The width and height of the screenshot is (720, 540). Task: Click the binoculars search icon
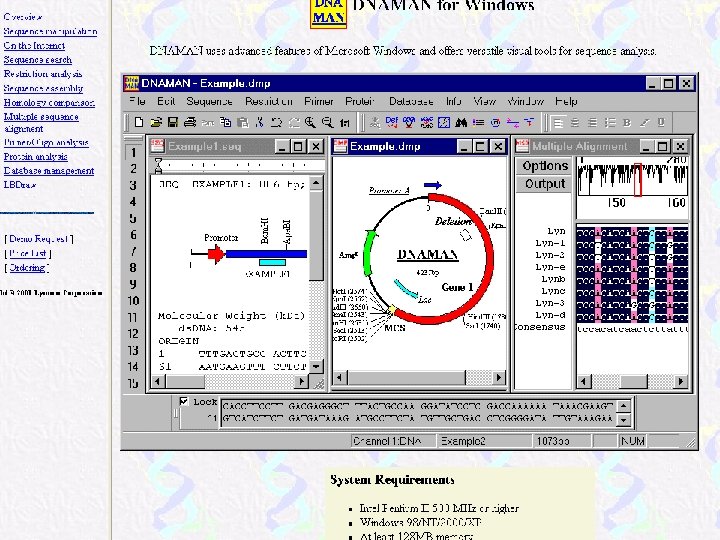(x=461, y=122)
